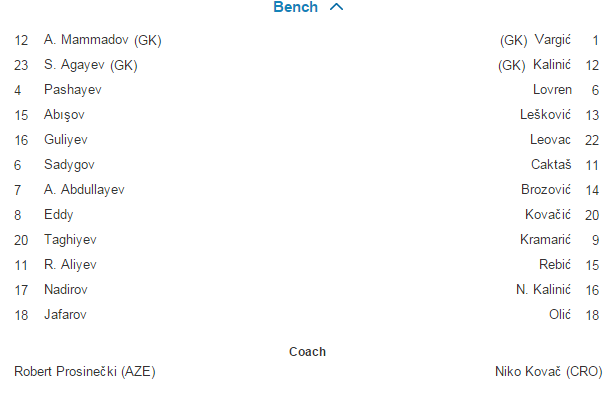The width and height of the screenshot is (615, 406).
Task: Select Vargić, Croatia goalkeeper
Action: [552, 41]
